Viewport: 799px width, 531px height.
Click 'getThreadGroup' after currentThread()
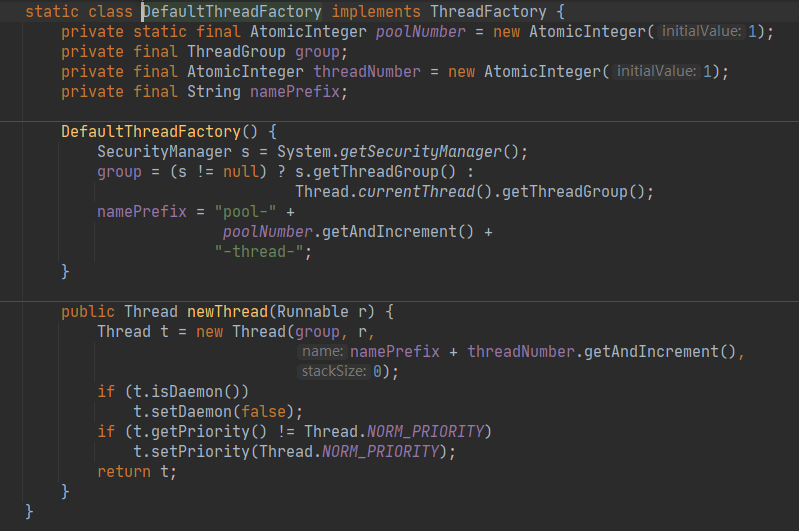pyautogui.click(x=565, y=192)
